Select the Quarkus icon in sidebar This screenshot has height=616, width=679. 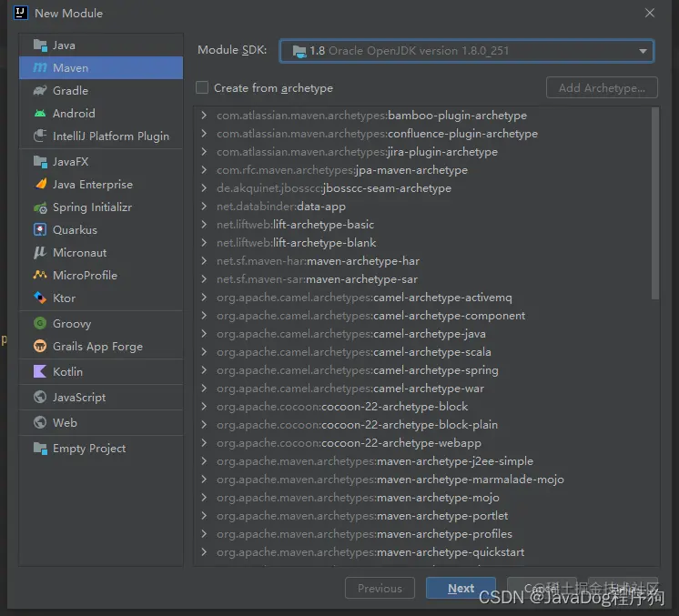(40, 230)
